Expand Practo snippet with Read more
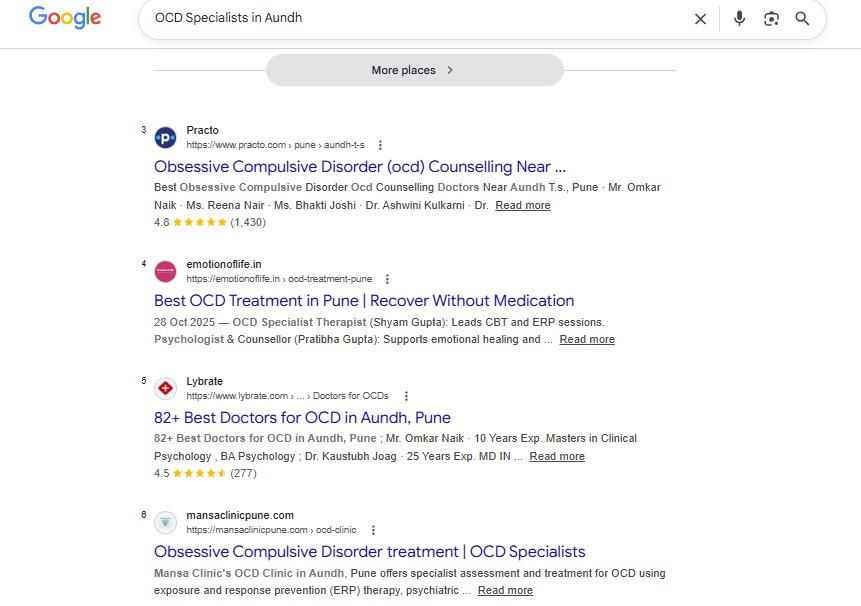Viewport: 861px width, 606px height. pos(523,205)
